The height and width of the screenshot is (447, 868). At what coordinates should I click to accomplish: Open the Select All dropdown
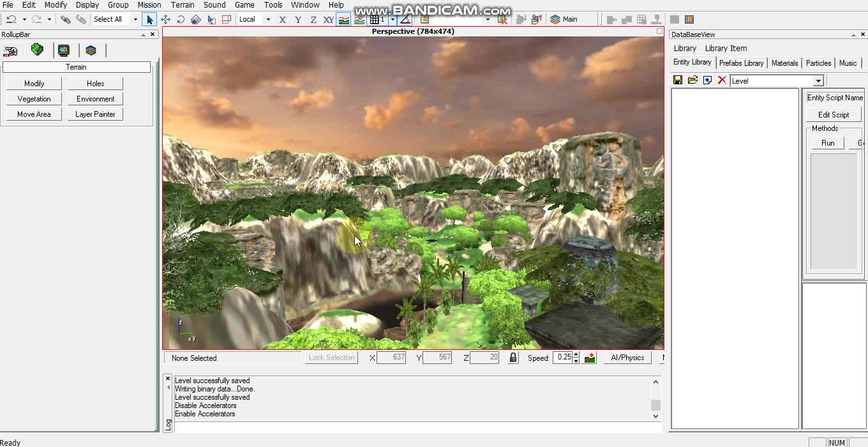(x=135, y=19)
